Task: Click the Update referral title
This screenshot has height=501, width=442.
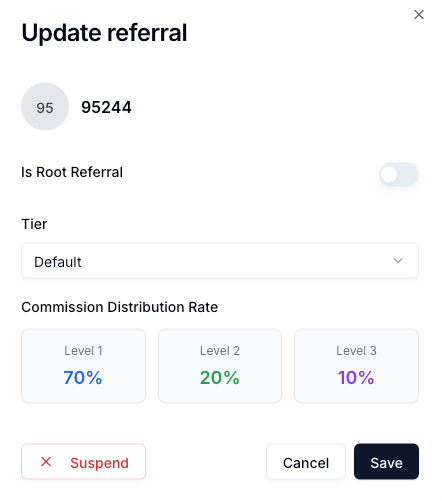Action: tap(104, 33)
